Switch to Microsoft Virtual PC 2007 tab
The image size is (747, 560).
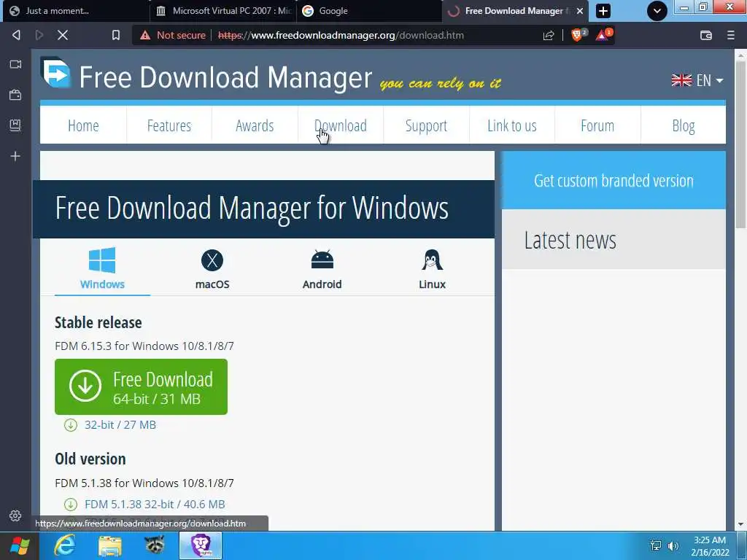[224, 11]
